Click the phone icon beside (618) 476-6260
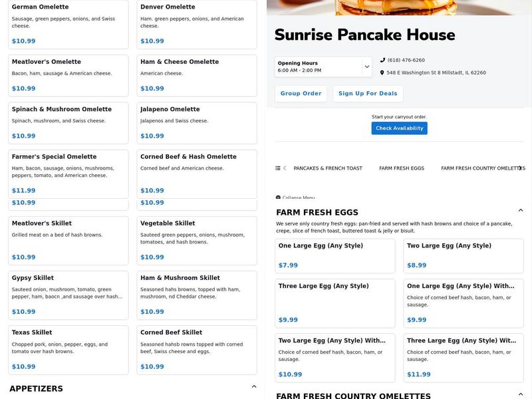This screenshot has height=399, width=532. pyautogui.click(x=382, y=59)
